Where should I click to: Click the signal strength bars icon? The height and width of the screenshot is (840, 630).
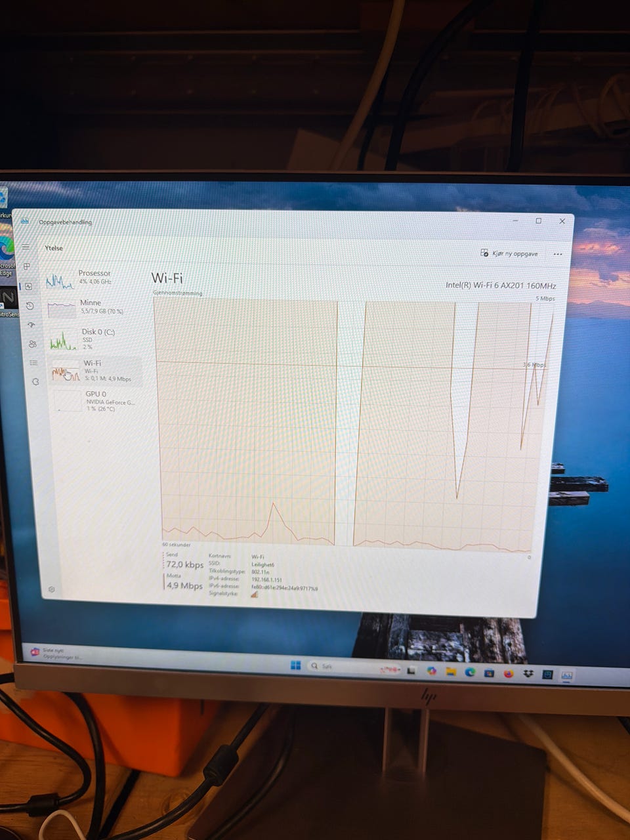point(255,595)
